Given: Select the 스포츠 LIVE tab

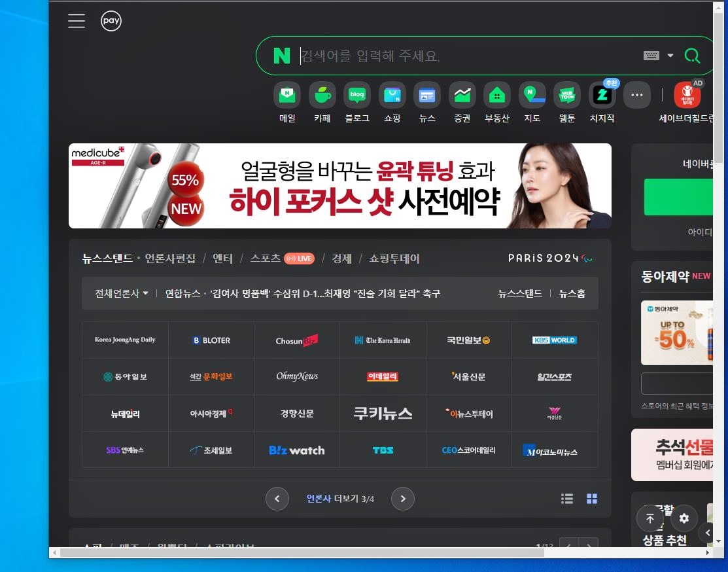Looking at the screenshot, I should 283,259.
